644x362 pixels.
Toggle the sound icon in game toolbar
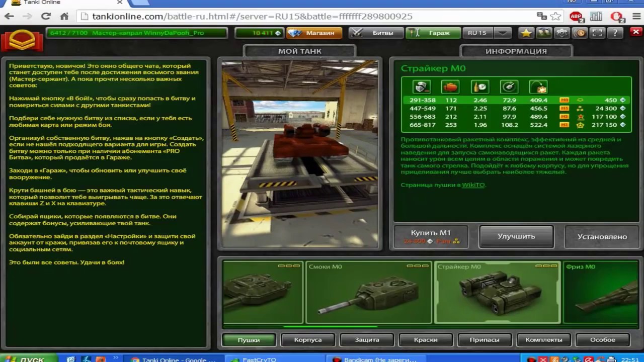point(580,33)
